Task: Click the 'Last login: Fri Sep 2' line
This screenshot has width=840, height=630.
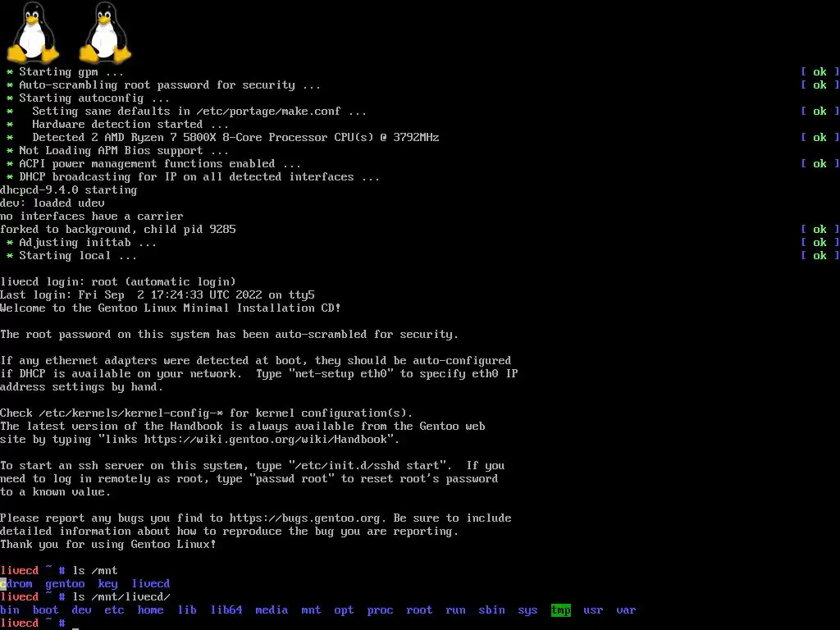Action: pyautogui.click(x=157, y=294)
